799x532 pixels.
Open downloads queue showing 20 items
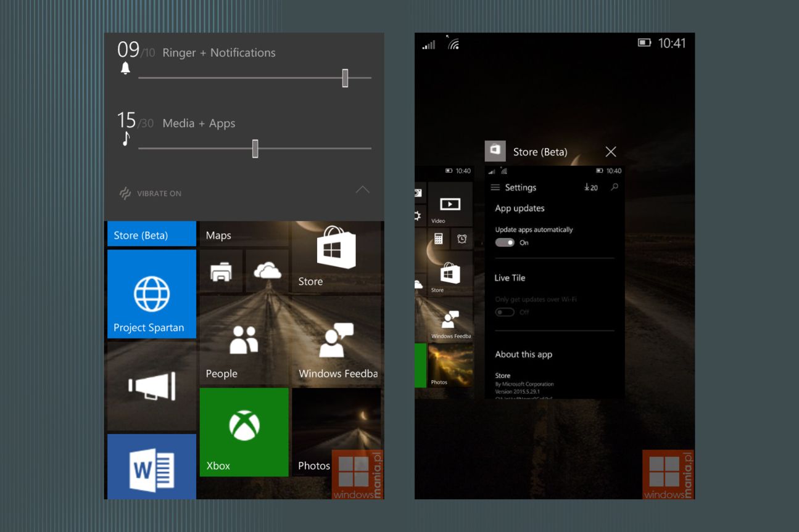(x=590, y=187)
